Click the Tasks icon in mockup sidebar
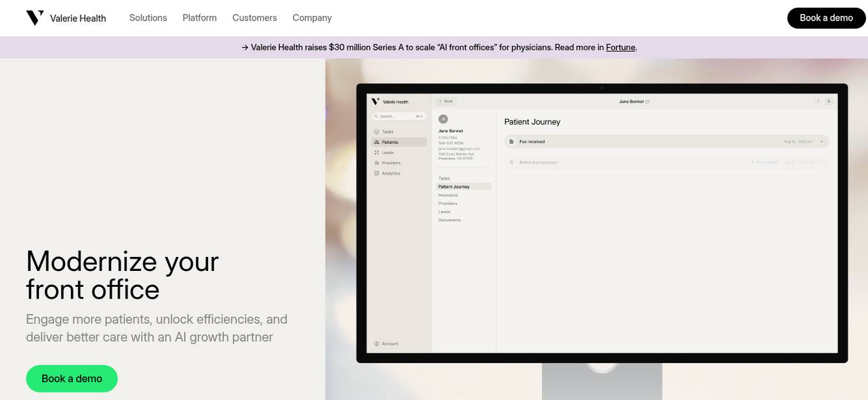This screenshot has height=400, width=868. coord(377,132)
